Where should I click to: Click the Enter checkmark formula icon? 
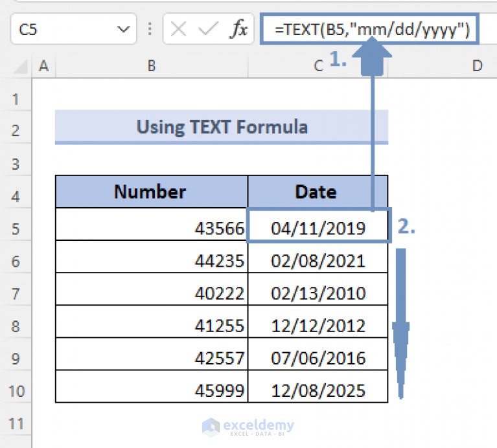(208, 29)
